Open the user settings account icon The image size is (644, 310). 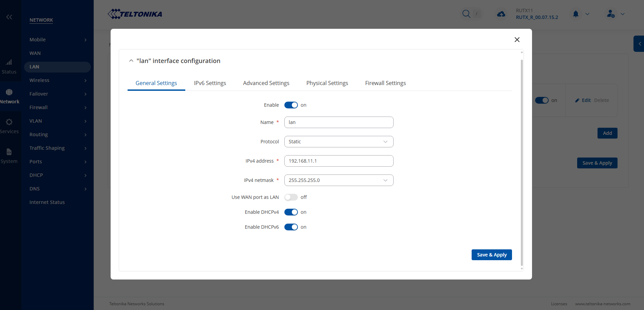611,14
